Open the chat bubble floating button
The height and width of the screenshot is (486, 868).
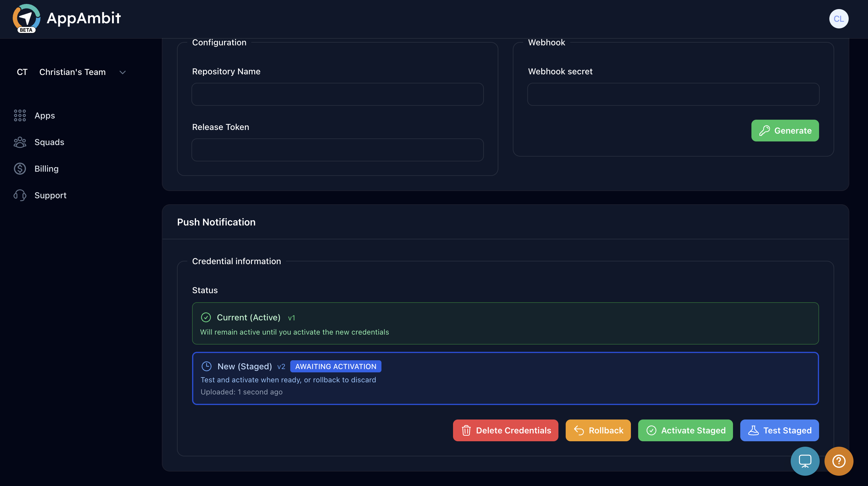point(805,461)
